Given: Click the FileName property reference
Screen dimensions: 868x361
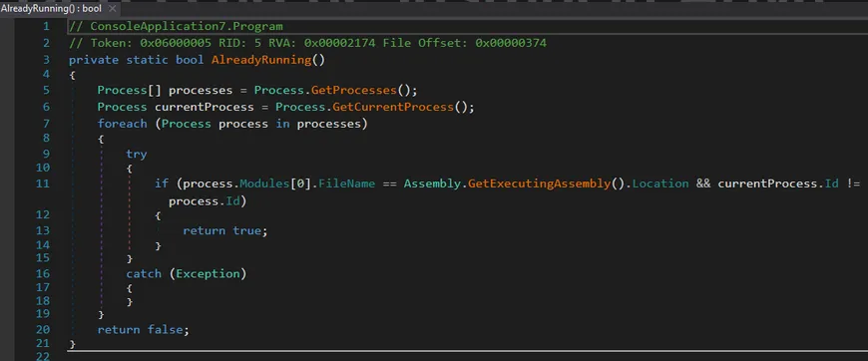Looking at the screenshot, I should (347, 183).
